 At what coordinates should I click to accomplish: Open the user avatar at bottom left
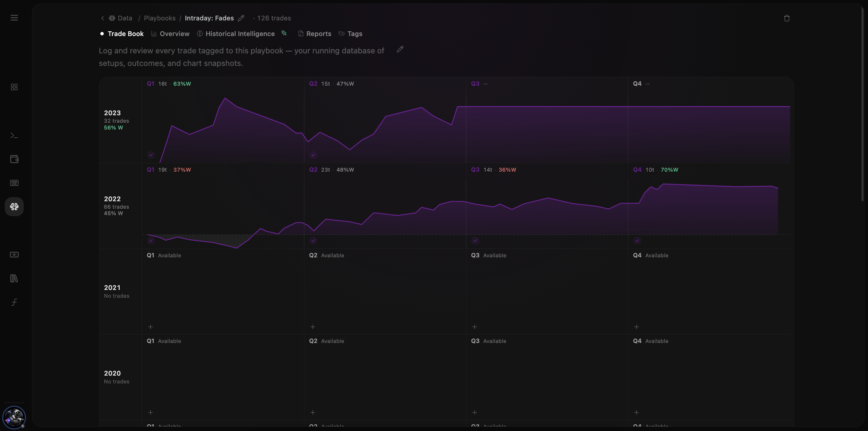coord(14,417)
